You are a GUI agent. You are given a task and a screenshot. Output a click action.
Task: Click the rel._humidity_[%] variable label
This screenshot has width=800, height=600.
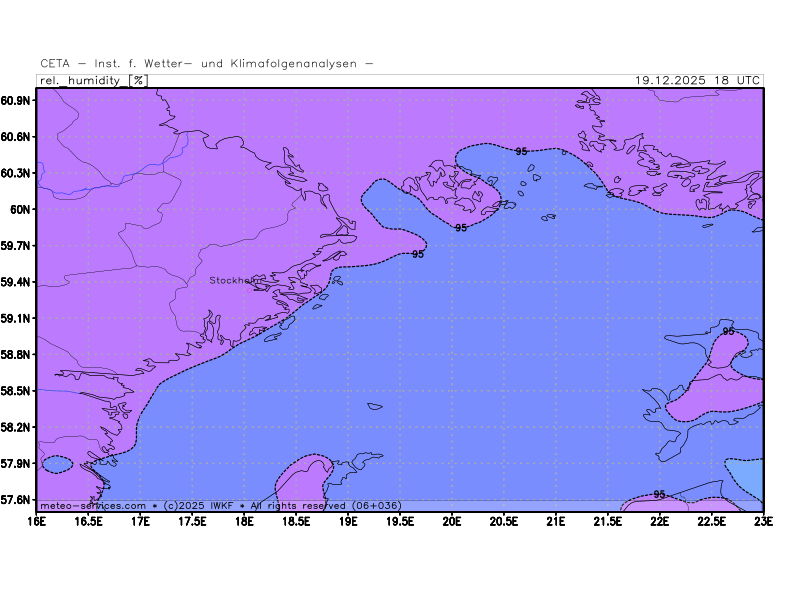93,80
